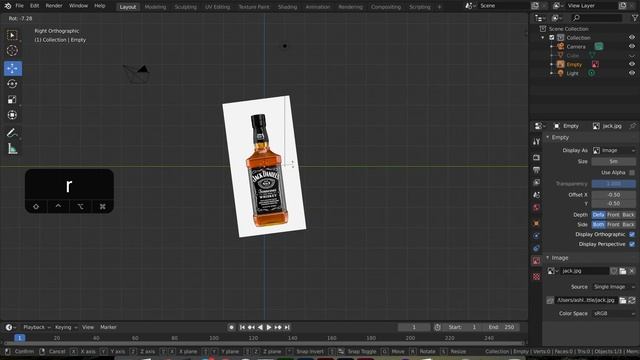
Task: Click the fake user shield icon for jack.jpg
Action: (x=613, y=271)
